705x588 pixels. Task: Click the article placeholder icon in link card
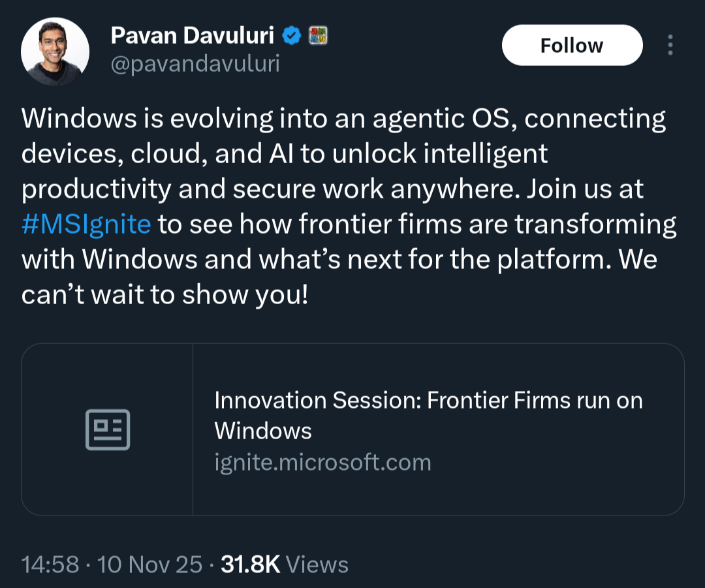[108, 429]
